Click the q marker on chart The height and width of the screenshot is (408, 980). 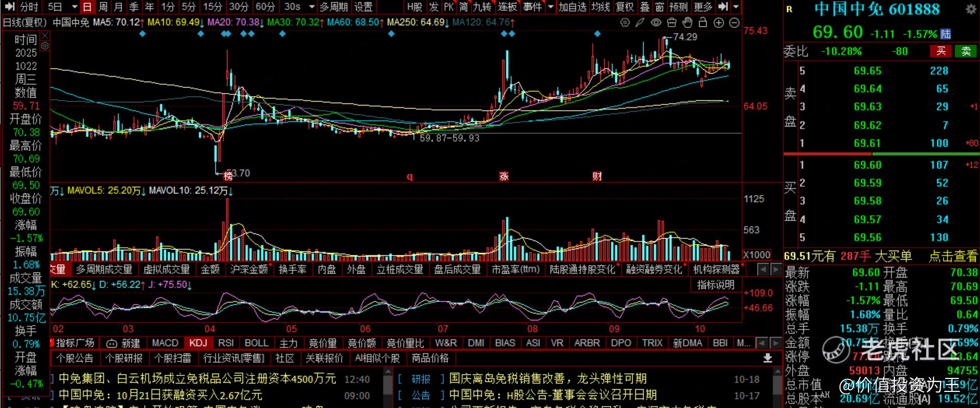point(410,176)
